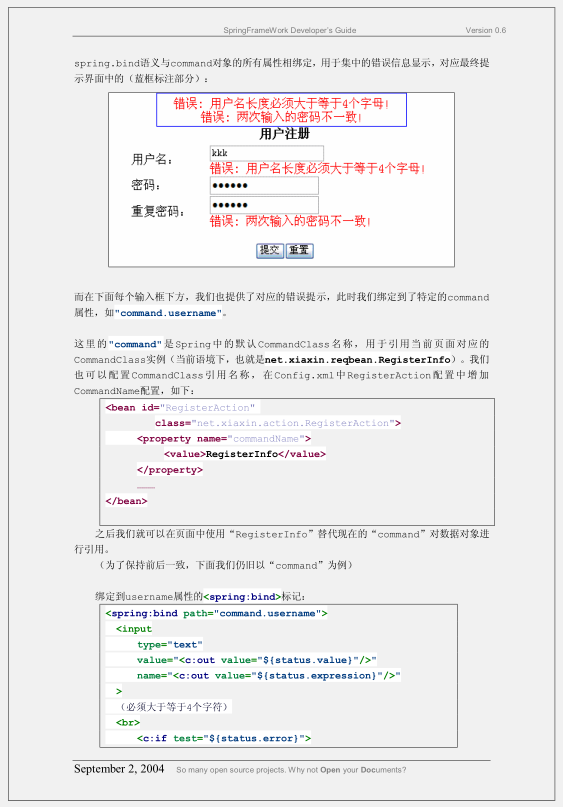Click the type="text" code line
Image resolution: width=563 pixels, height=807 pixels.
click(170, 644)
